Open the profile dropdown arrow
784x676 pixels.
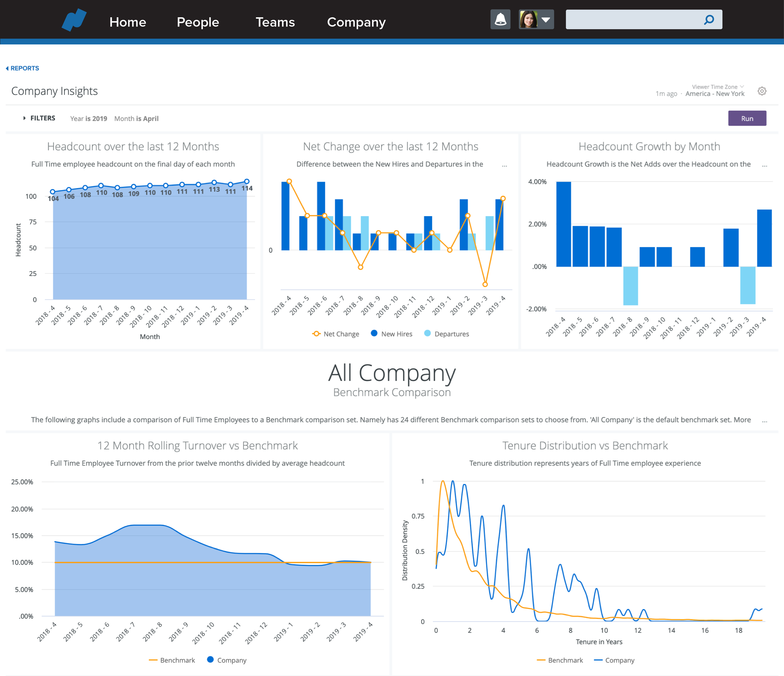click(x=546, y=19)
